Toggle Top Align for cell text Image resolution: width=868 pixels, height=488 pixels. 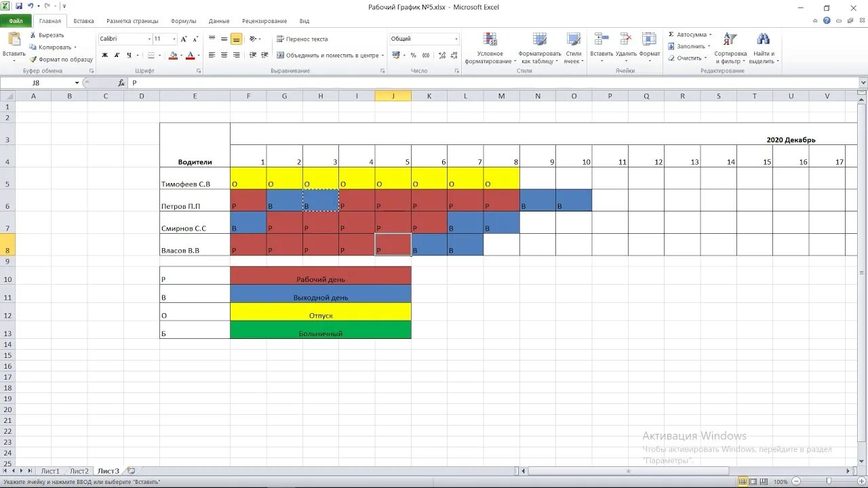tap(212, 39)
